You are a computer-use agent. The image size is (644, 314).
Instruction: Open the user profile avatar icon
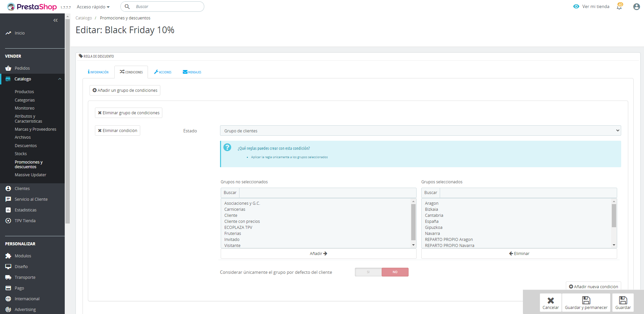(x=636, y=7)
